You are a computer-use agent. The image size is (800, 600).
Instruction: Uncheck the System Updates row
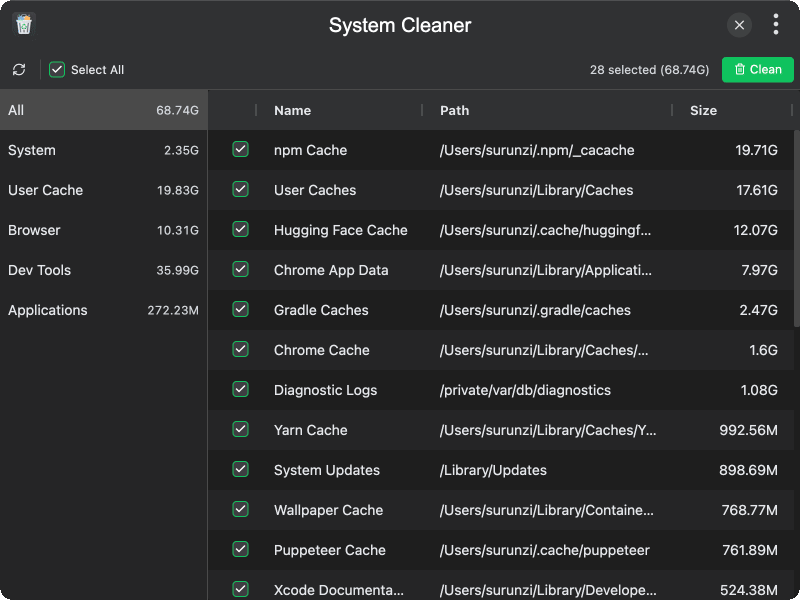tap(240, 469)
